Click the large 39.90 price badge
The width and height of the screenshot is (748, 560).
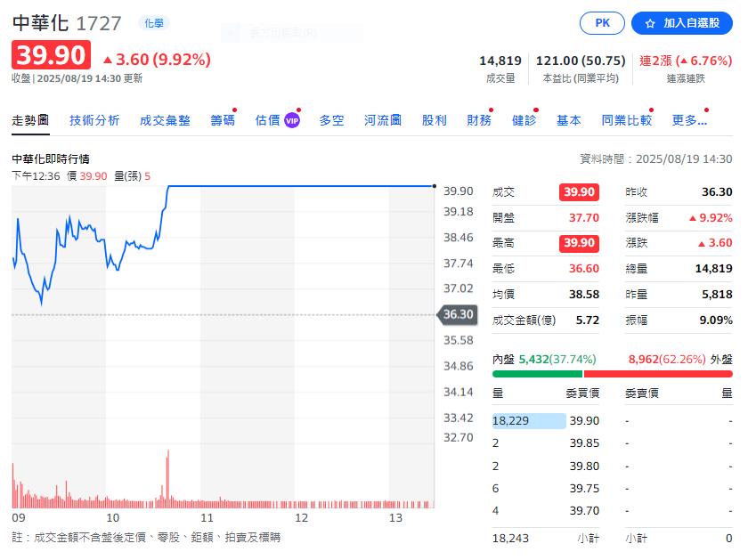(x=51, y=55)
